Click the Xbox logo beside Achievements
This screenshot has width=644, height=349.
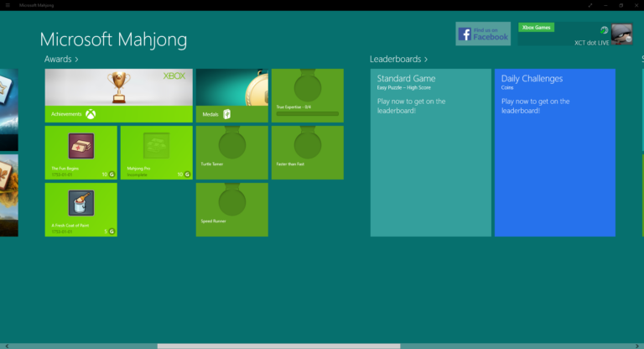click(91, 114)
